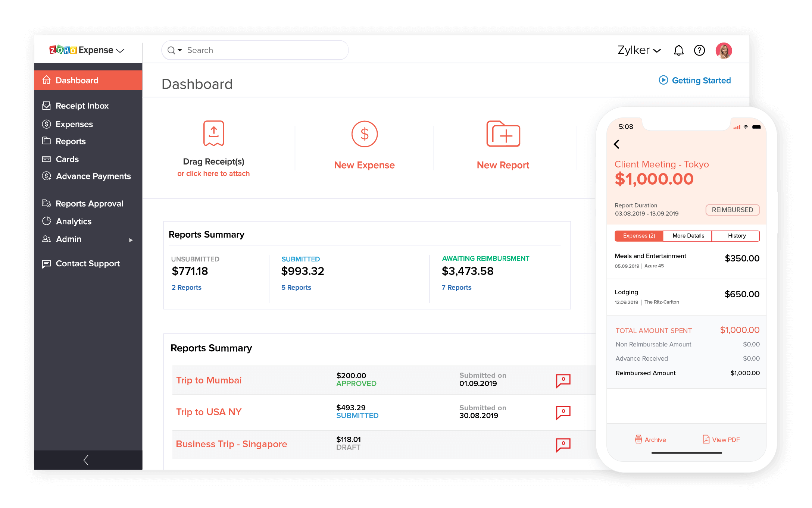Open the 7 Reports awaiting reimbursement link

pyautogui.click(x=457, y=287)
